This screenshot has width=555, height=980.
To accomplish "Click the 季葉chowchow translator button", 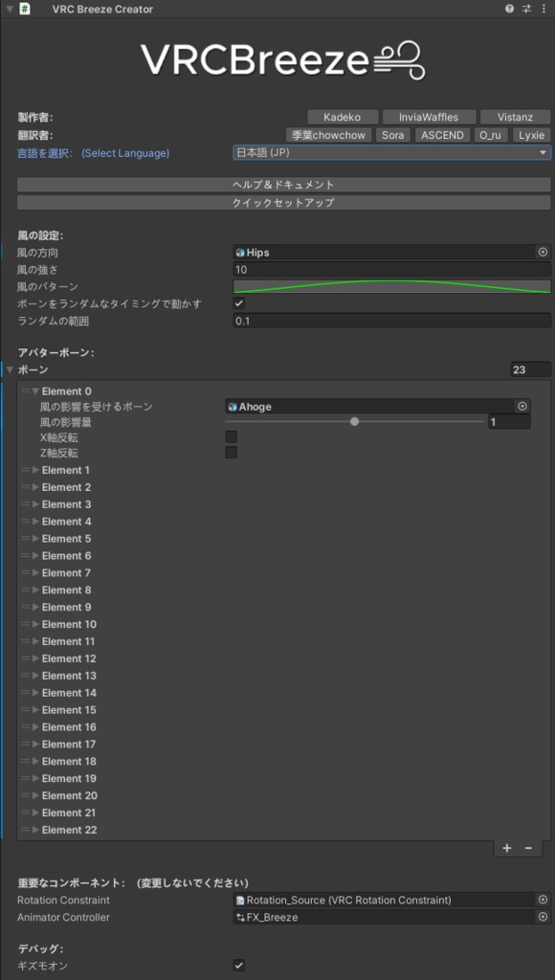I will pyautogui.click(x=329, y=135).
